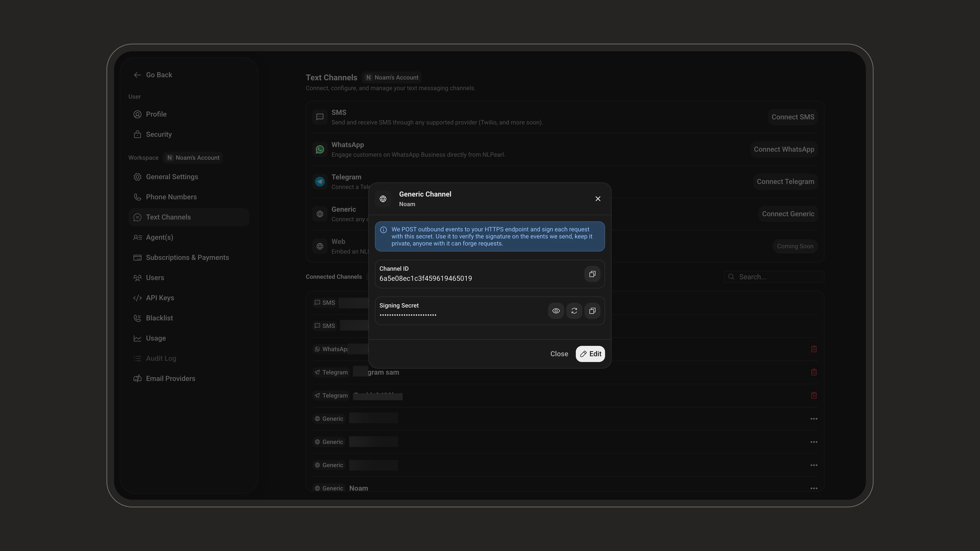Click the Usage chart icon
The height and width of the screenshot is (551, 980).
click(x=137, y=338)
